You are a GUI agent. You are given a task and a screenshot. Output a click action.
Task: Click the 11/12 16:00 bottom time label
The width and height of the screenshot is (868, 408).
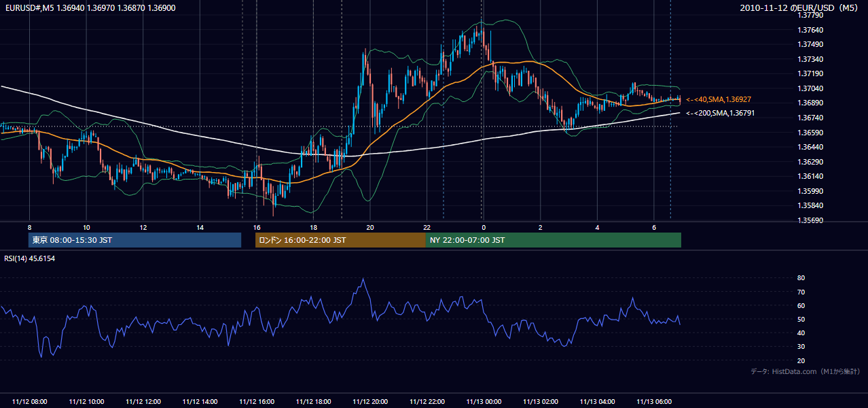[257, 402]
